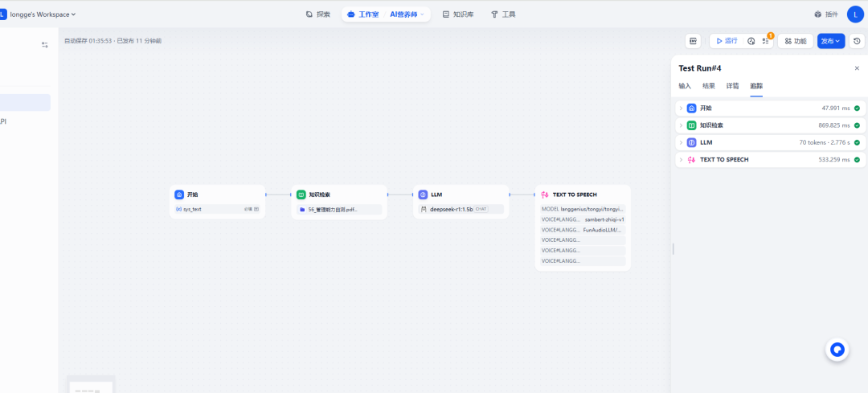868x393 pixels.
Task: Click LLM icon in trace list
Action: point(691,143)
